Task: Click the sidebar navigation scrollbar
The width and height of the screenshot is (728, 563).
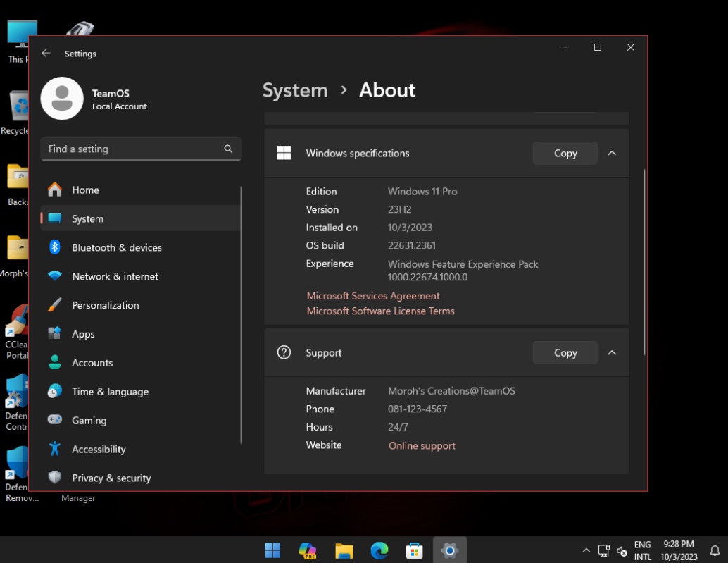Action: point(241,315)
